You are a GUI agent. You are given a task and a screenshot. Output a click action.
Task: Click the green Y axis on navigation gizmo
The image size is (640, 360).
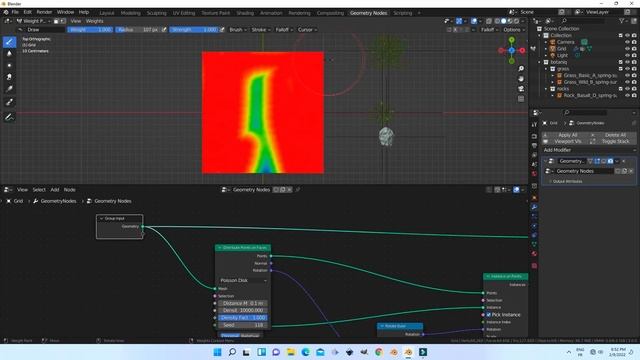[x=511, y=40]
